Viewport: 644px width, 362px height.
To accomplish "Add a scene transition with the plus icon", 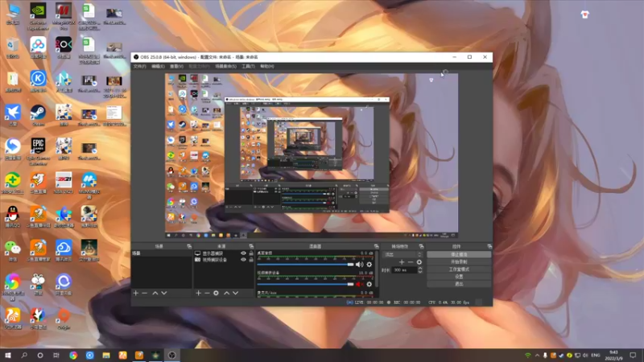I will [x=402, y=262].
